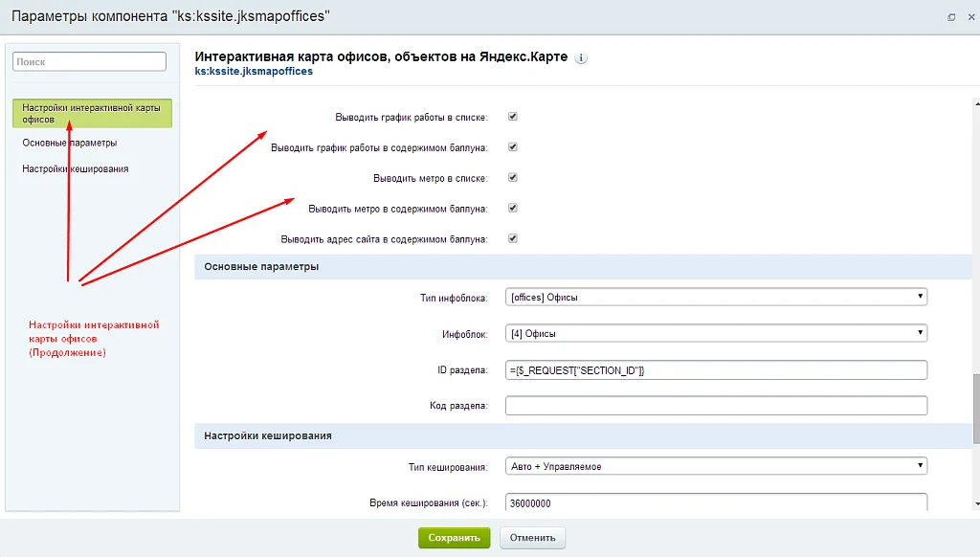Click the scrollbar down arrow

976,503
